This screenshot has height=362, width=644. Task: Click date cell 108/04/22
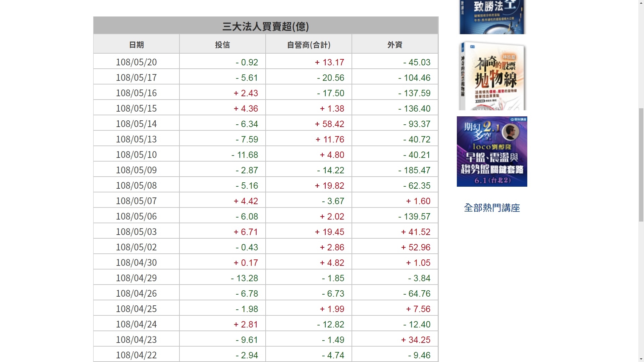click(x=136, y=355)
